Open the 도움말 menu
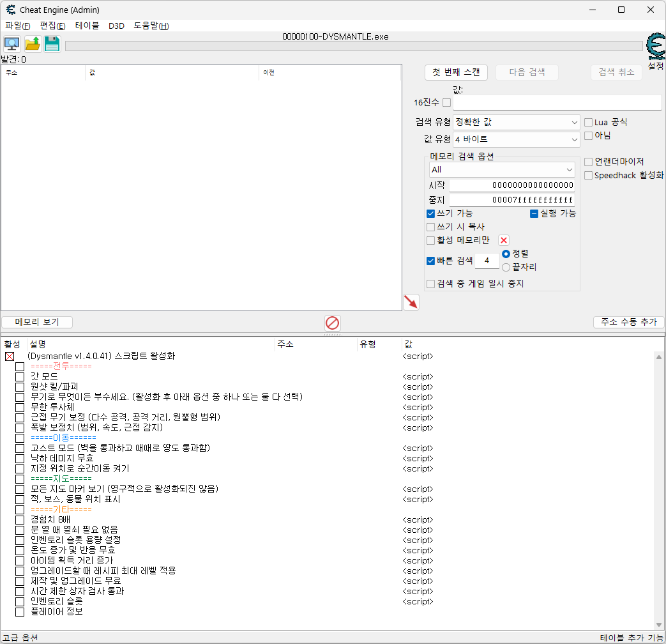 (151, 26)
